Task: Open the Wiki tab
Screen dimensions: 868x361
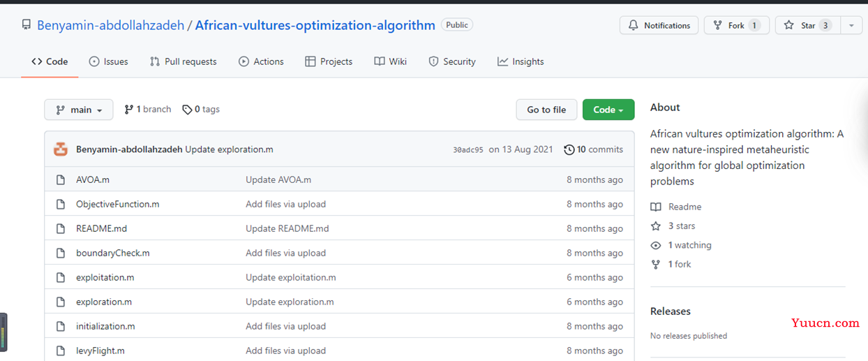Action: (x=390, y=61)
